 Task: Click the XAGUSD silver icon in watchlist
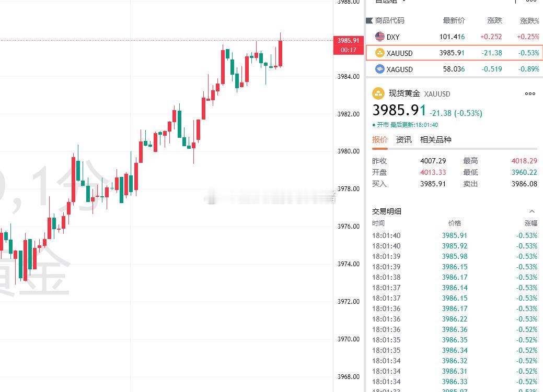point(379,69)
